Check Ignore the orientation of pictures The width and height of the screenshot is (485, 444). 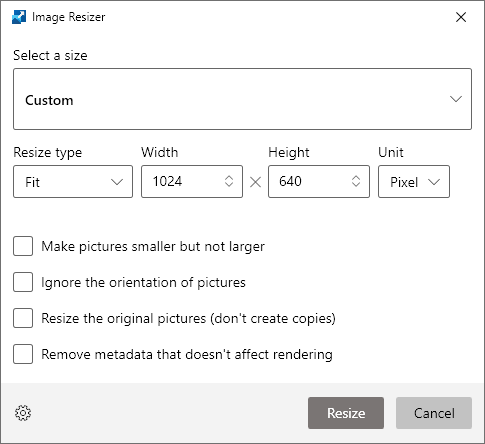click(x=23, y=282)
